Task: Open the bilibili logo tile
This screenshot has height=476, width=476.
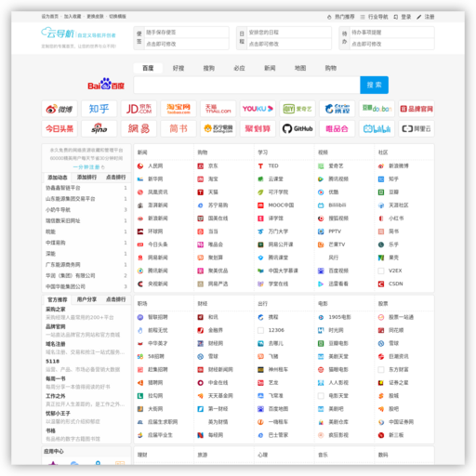Action: (x=377, y=128)
